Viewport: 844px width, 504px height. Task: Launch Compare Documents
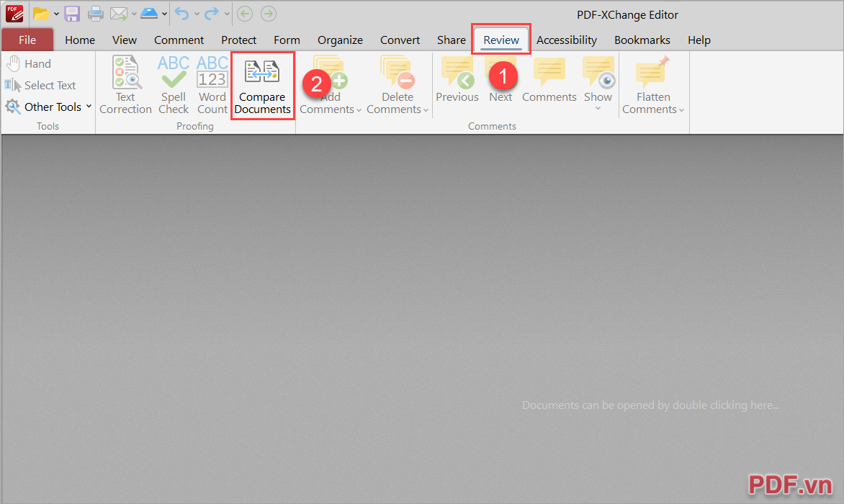(x=262, y=86)
